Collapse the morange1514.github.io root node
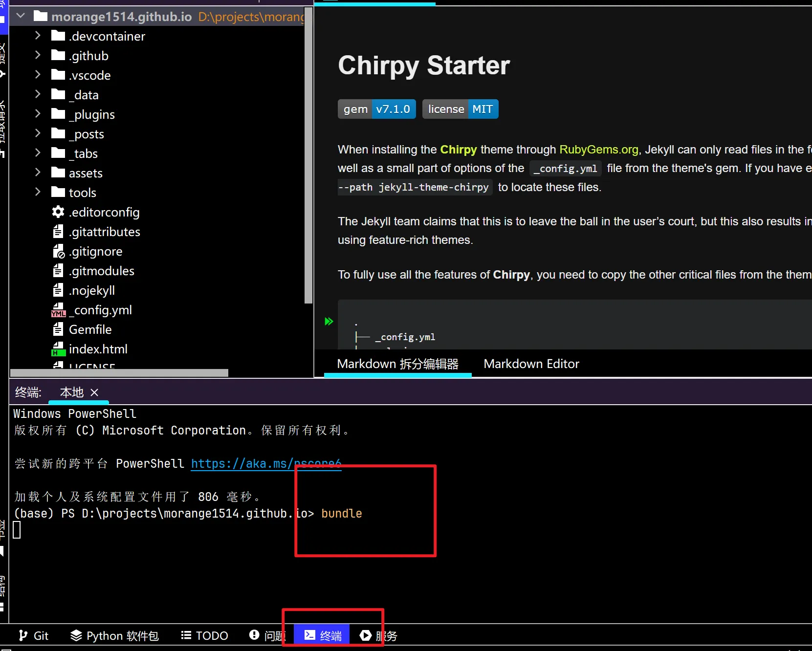Viewport: 812px width, 651px height. pos(21,16)
